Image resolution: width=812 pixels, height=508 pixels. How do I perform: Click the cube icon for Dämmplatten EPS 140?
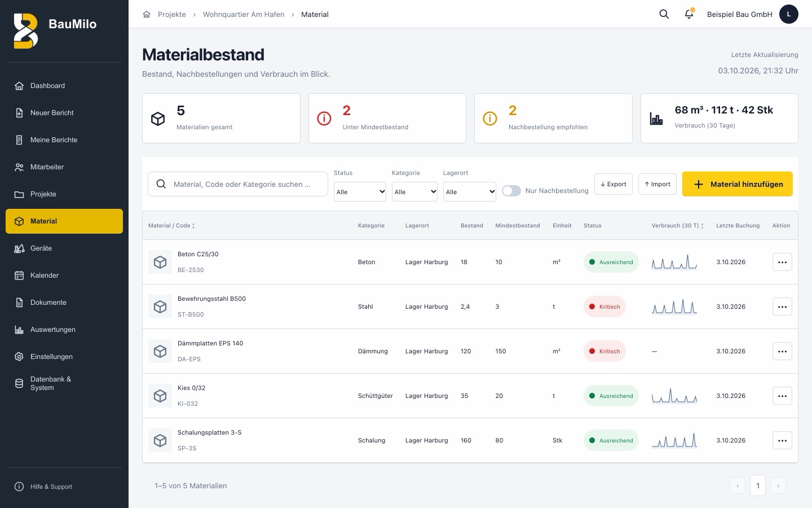(160, 351)
